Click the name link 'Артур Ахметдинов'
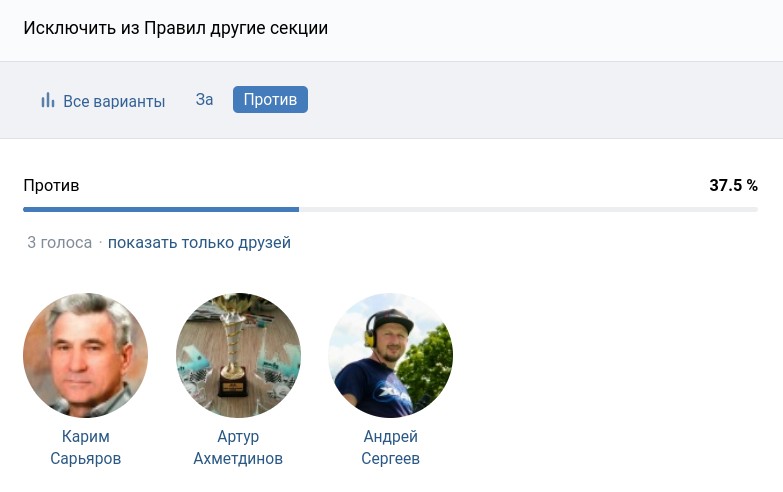The width and height of the screenshot is (783, 492). 238,447
